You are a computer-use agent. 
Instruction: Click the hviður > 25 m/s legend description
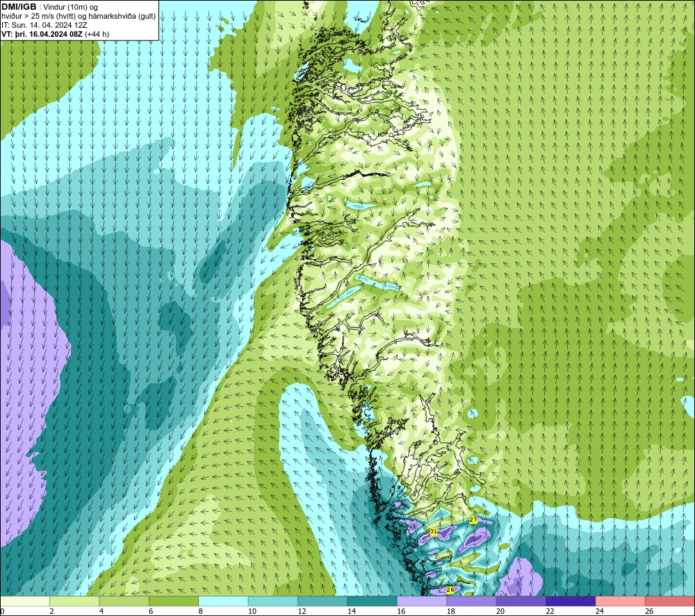(x=79, y=17)
